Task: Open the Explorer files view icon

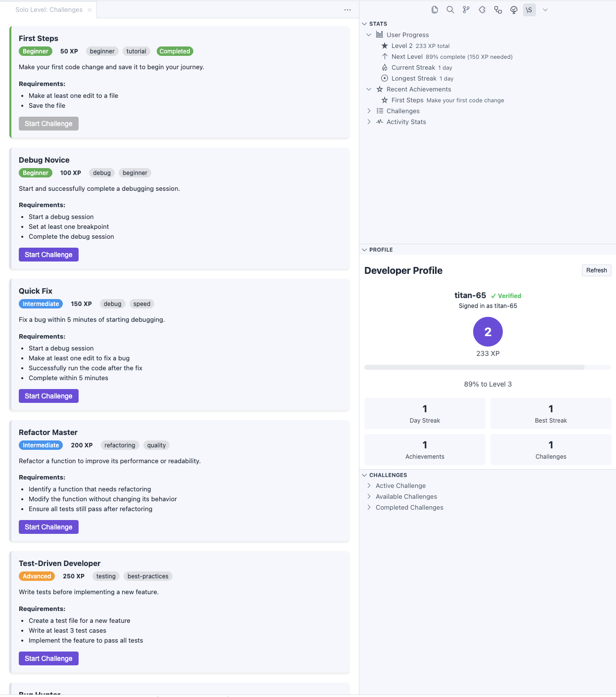Action: [435, 10]
